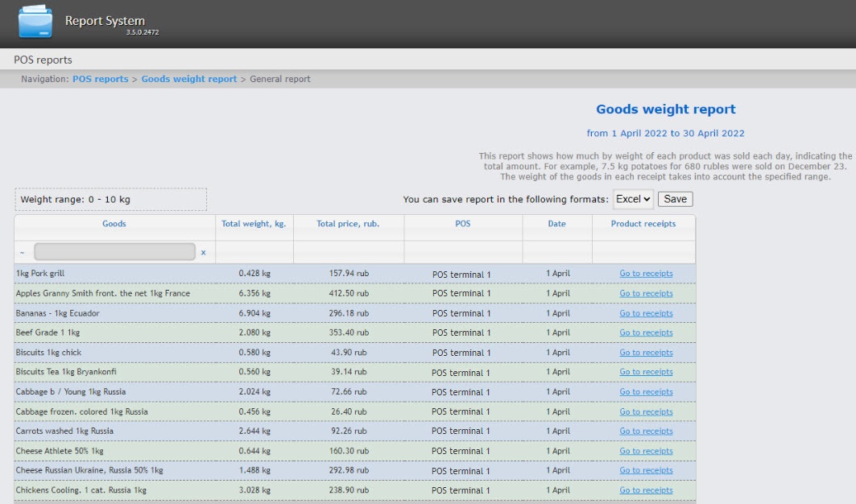Sort by Date column header

556,224
